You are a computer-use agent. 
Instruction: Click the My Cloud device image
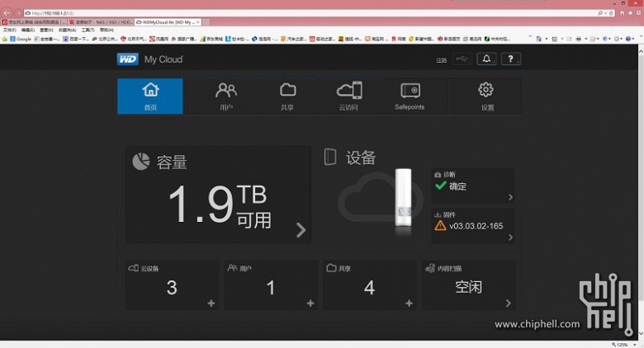(x=403, y=198)
